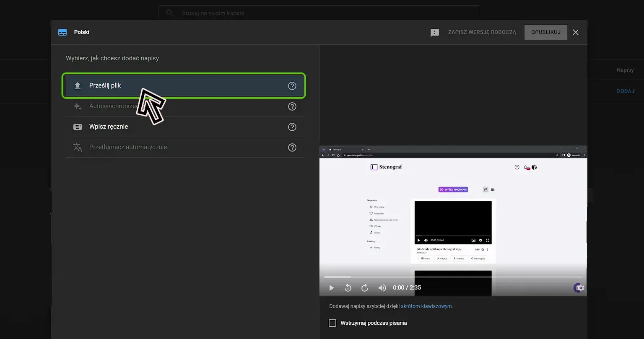Open help for Prześlij plik
This screenshot has width=644, height=339.
click(x=292, y=86)
